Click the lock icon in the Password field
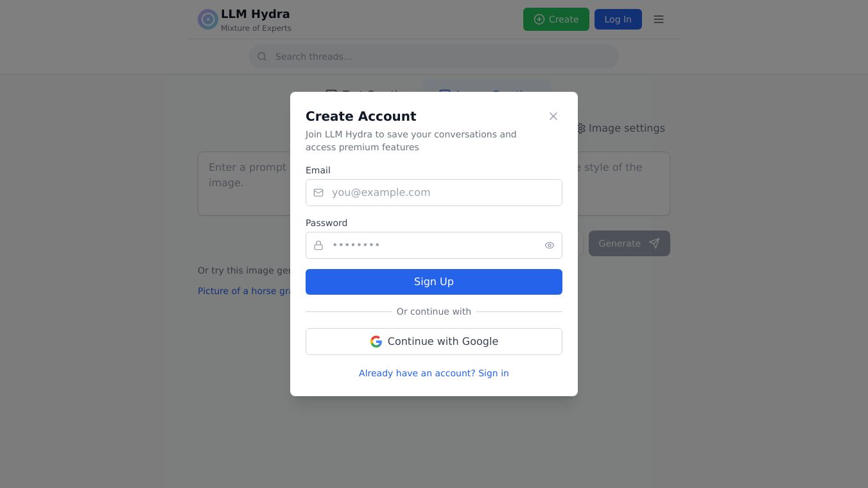868x488 pixels. point(318,245)
